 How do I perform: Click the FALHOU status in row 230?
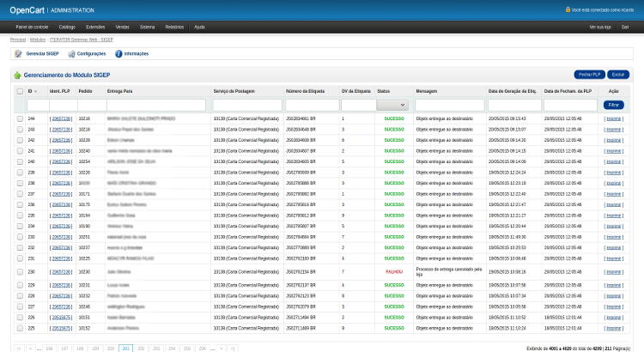[x=394, y=272]
